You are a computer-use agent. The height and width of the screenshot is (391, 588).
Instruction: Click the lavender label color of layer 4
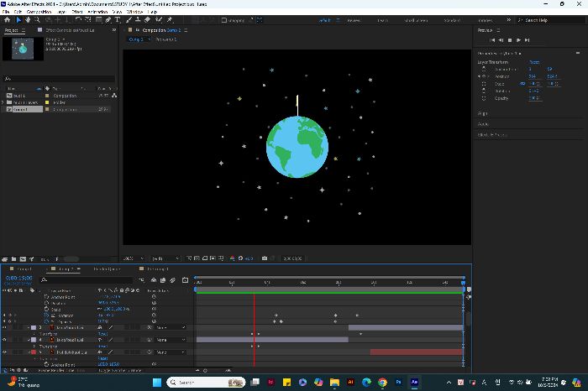[x=34, y=340]
